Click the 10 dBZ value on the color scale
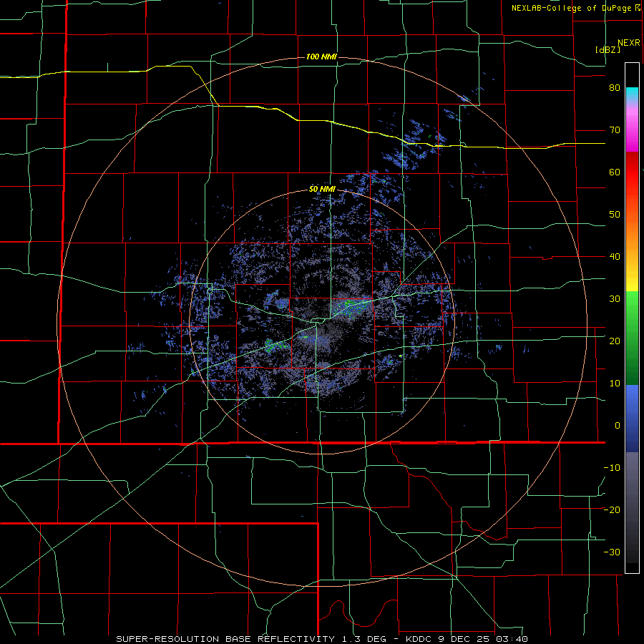 tap(615, 384)
